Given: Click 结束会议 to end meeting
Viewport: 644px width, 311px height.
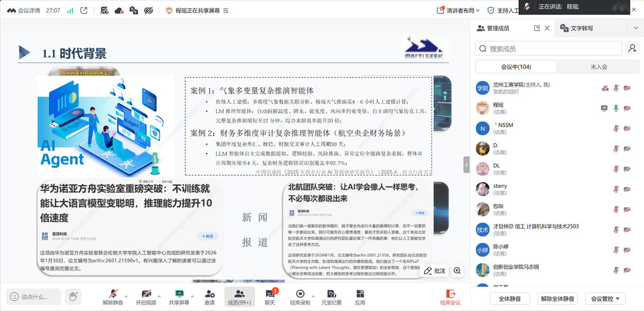Looking at the screenshot, I should pos(450,297).
